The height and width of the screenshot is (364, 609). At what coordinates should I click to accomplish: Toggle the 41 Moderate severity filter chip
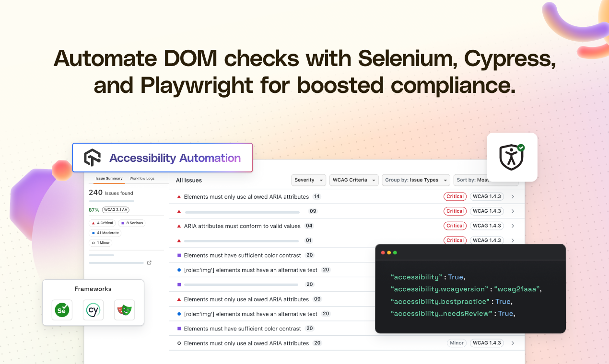[105, 233]
